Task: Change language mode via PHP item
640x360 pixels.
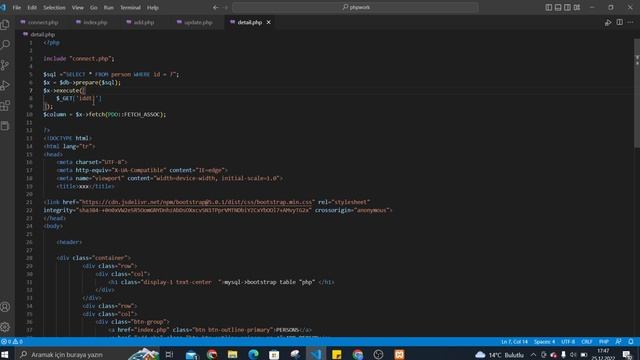Action: (604, 342)
